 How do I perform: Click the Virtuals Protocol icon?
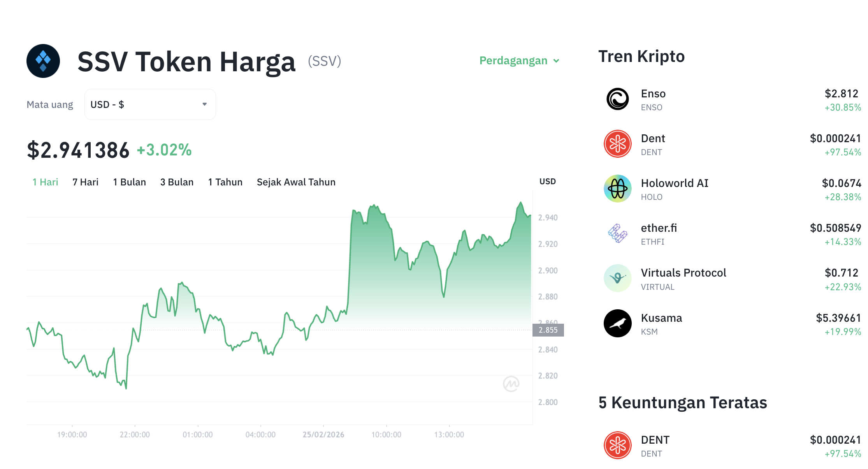(617, 278)
